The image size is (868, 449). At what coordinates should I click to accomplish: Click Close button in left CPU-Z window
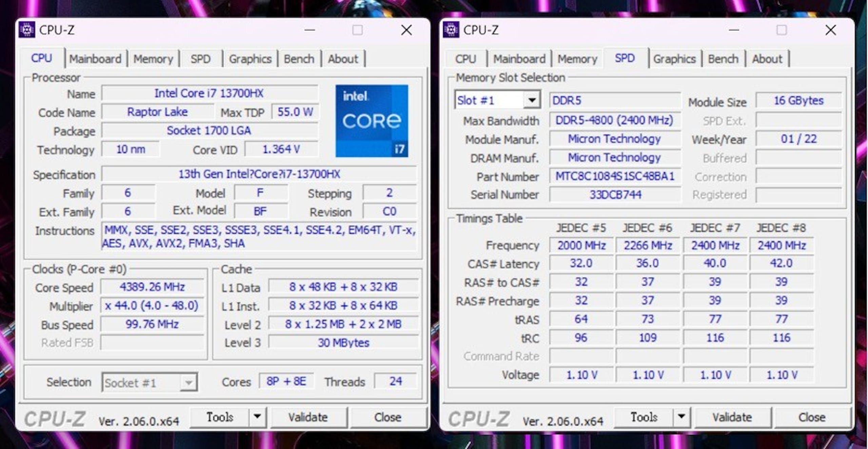coord(388,417)
